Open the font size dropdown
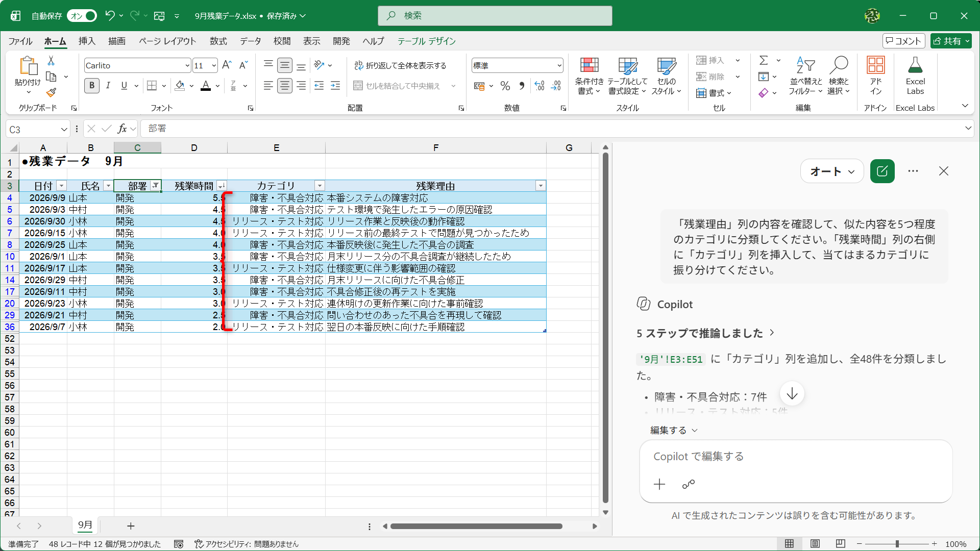The height and width of the screenshot is (551, 980). 214,65
